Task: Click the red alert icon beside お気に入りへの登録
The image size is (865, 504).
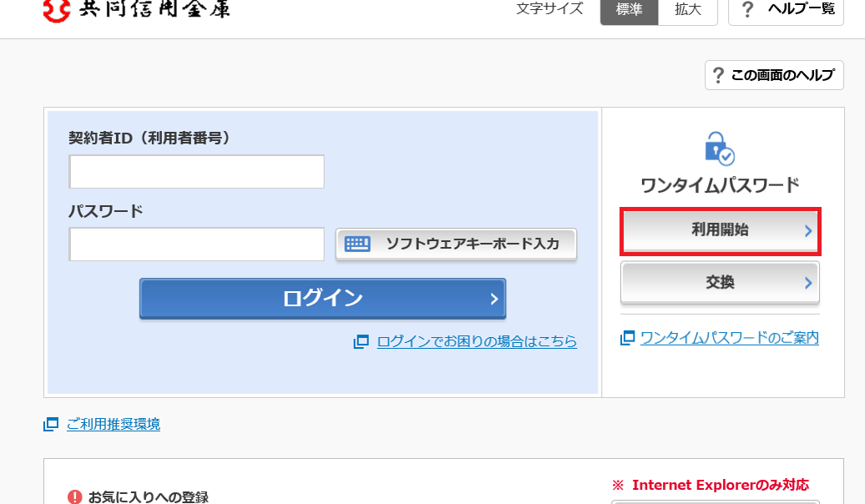Action: coord(75,496)
